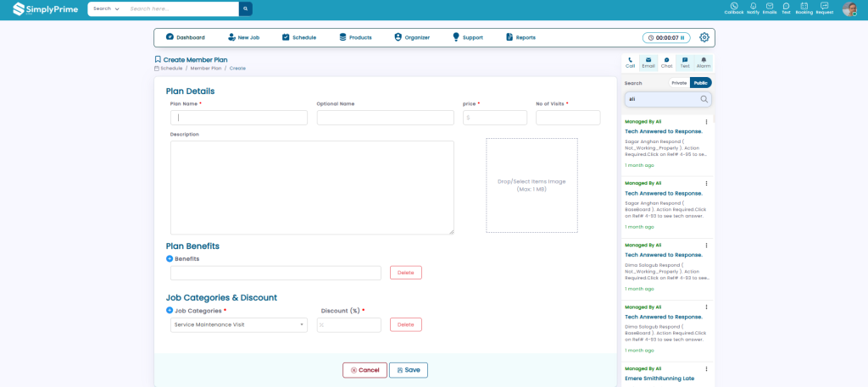Viewport: 868px width, 387px height.
Task: Click the magnifier search button in header
Action: point(246,8)
